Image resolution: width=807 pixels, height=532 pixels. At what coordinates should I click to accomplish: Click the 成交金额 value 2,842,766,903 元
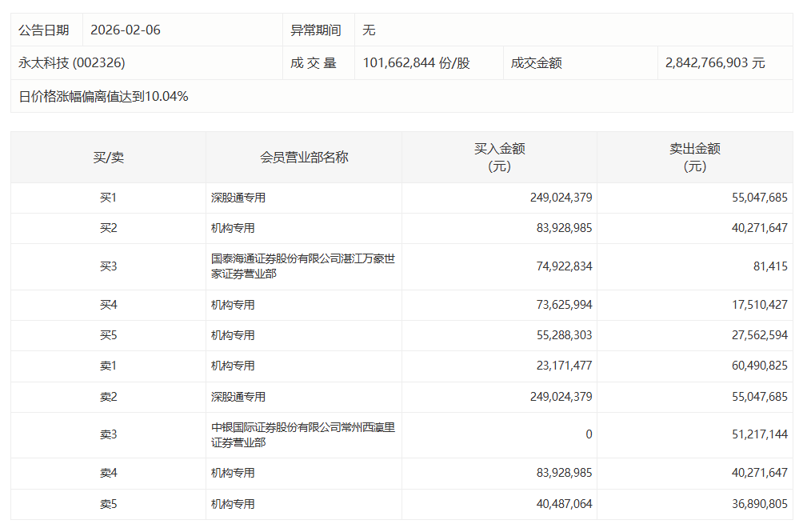[x=715, y=62]
